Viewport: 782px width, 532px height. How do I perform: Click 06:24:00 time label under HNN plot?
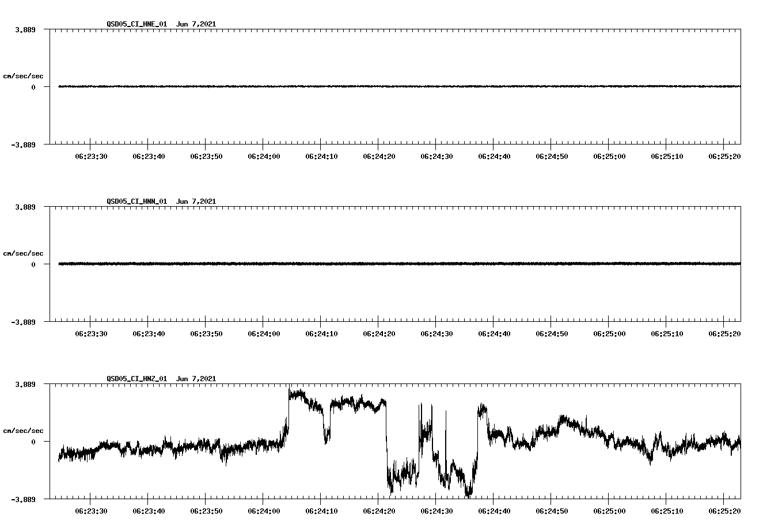pyautogui.click(x=264, y=334)
